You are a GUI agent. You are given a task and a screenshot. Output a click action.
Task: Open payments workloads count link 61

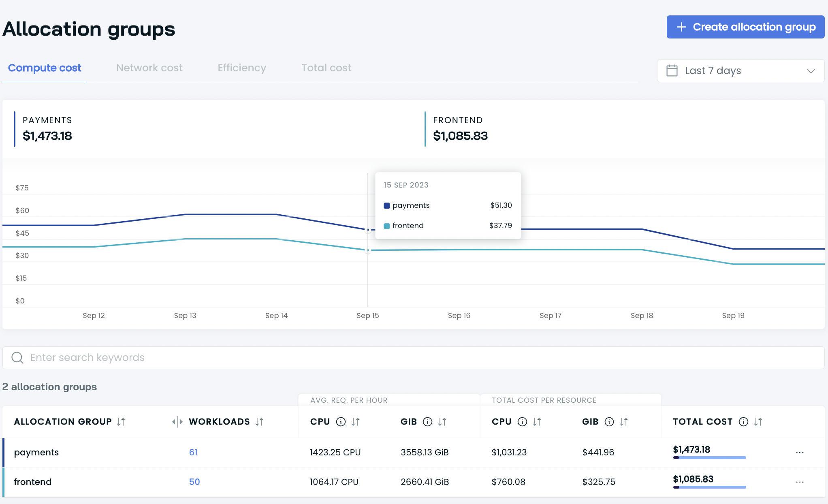tap(193, 452)
